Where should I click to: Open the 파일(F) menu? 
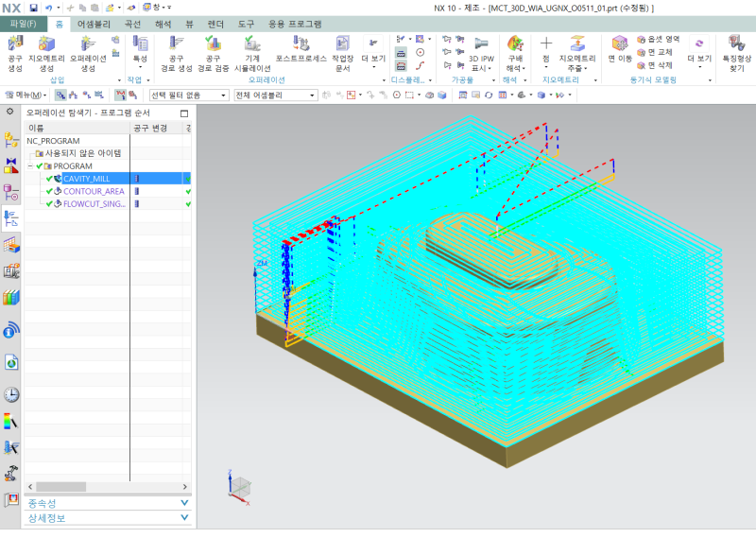pos(23,24)
